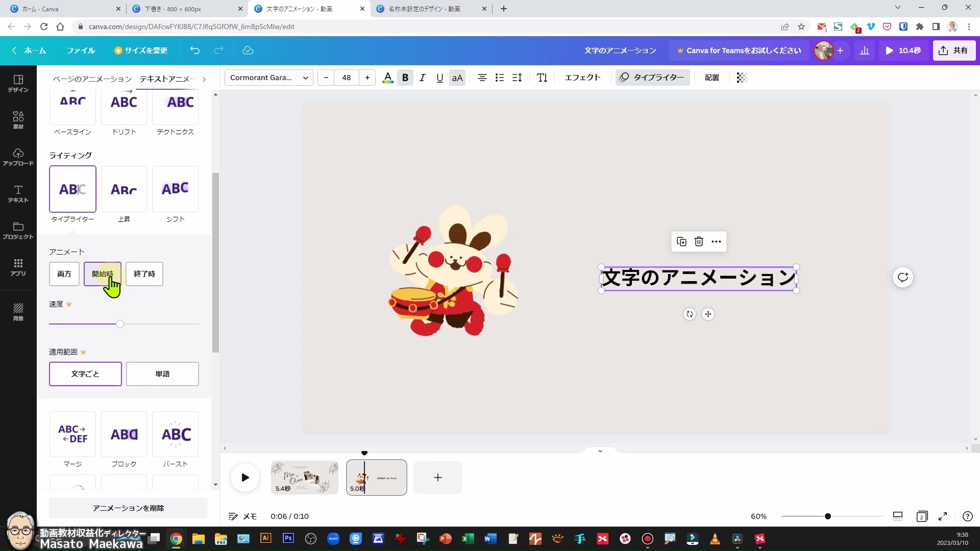
Task: Click サイズを変更 resize option
Action: 141,51
